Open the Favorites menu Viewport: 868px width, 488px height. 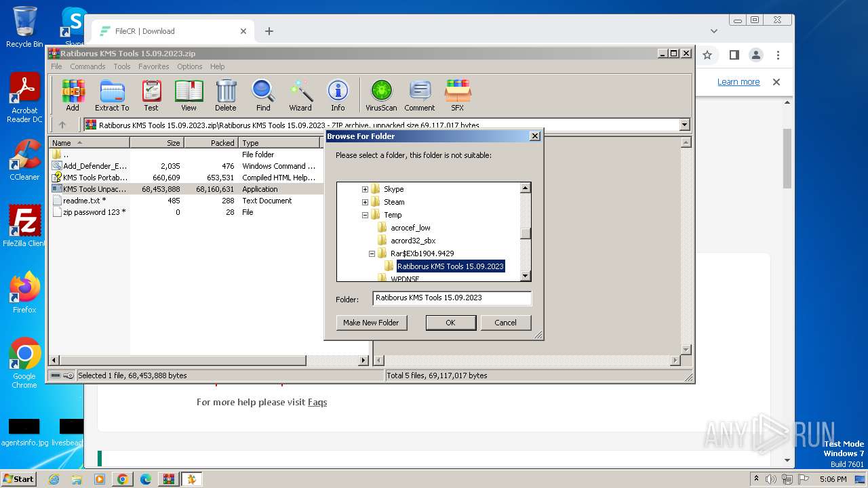pos(154,66)
